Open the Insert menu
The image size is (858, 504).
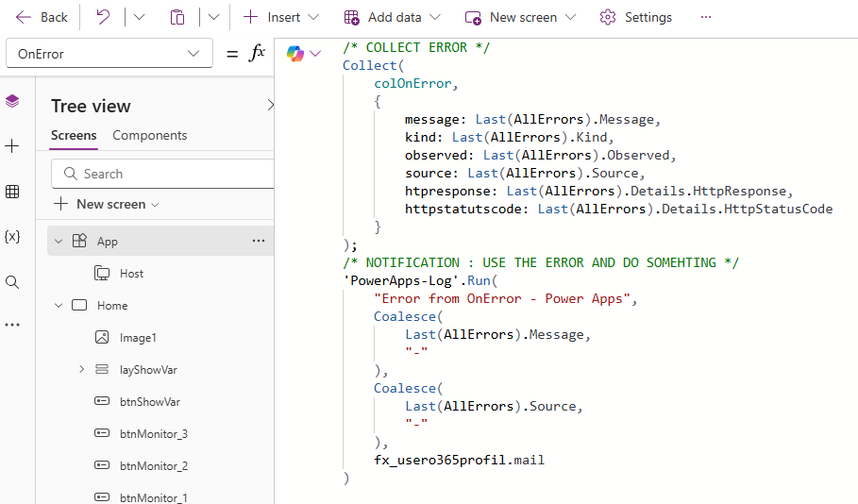point(280,18)
